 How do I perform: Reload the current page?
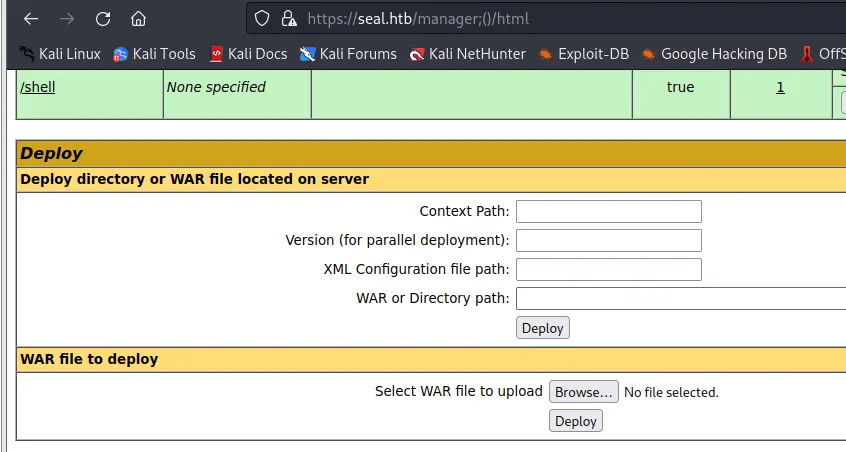click(x=103, y=19)
